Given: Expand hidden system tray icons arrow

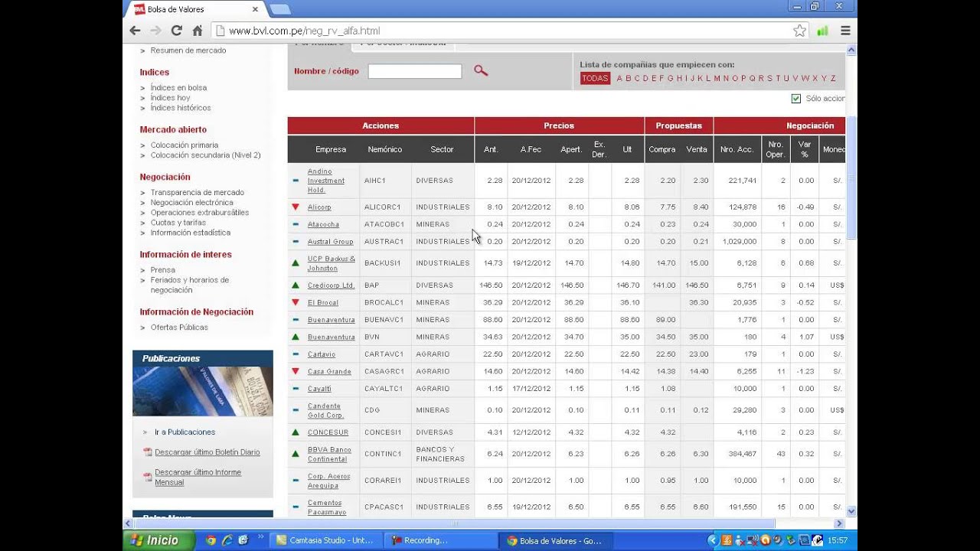Looking at the screenshot, I should click(x=713, y=540).
